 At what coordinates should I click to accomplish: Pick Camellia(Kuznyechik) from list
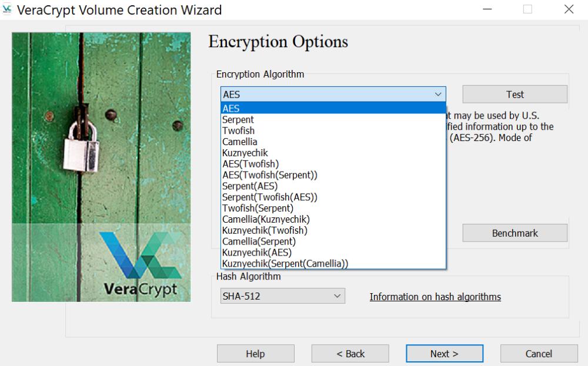click(x=333, y=219)
